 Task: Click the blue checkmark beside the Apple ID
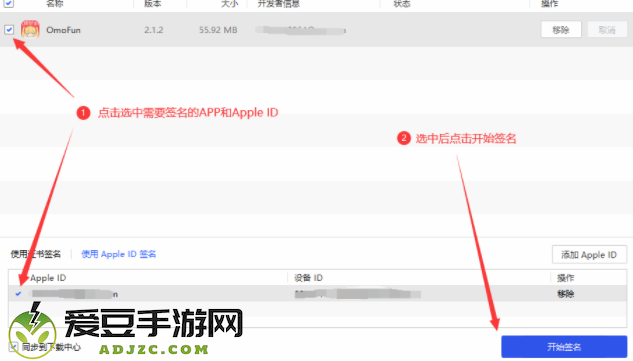[18, 294]
